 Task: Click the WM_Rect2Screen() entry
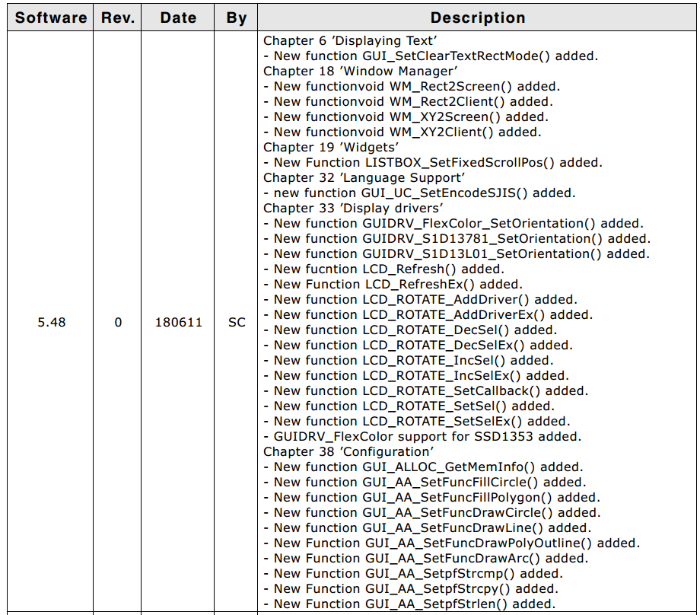coord(411,86)
